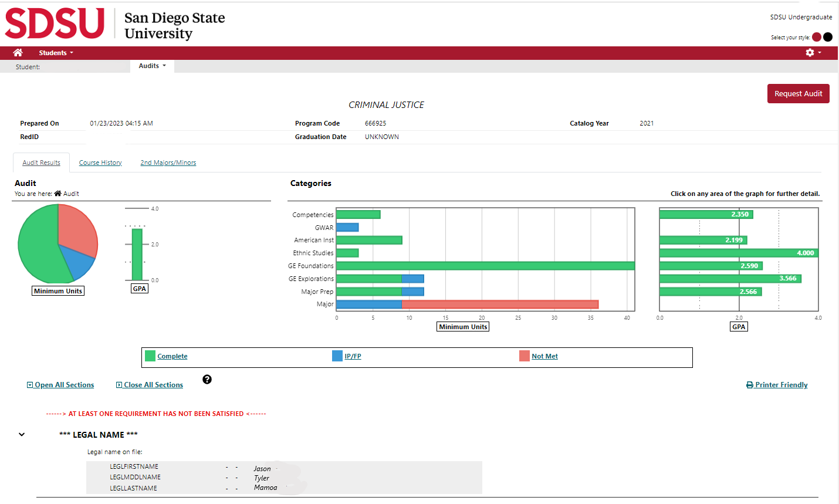
Task: Click the GE Foundations units bar
Action: (x=486, y=266)
